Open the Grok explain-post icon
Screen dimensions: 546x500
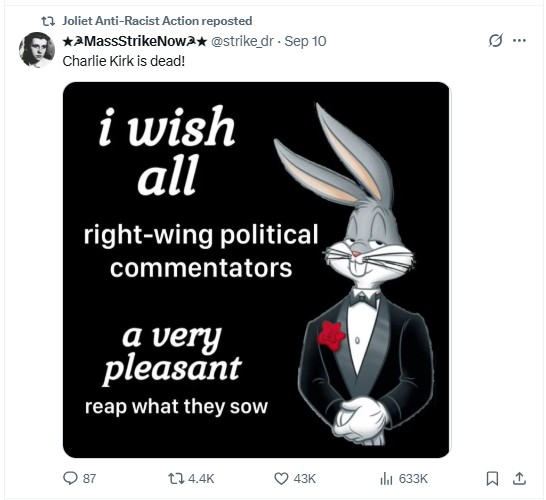(496, 41)
